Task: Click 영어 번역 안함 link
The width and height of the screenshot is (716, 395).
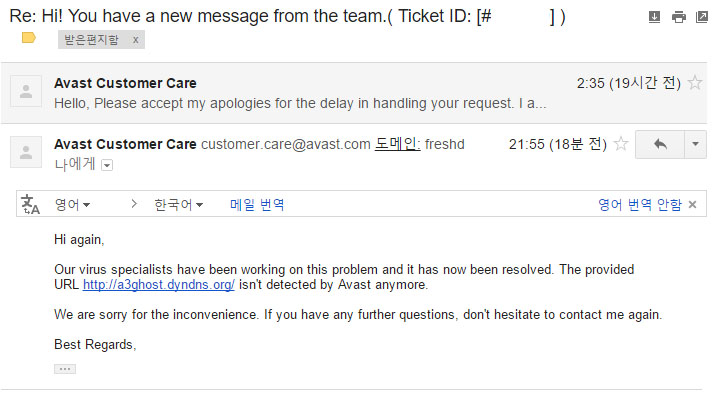Action: coord(640,204)
